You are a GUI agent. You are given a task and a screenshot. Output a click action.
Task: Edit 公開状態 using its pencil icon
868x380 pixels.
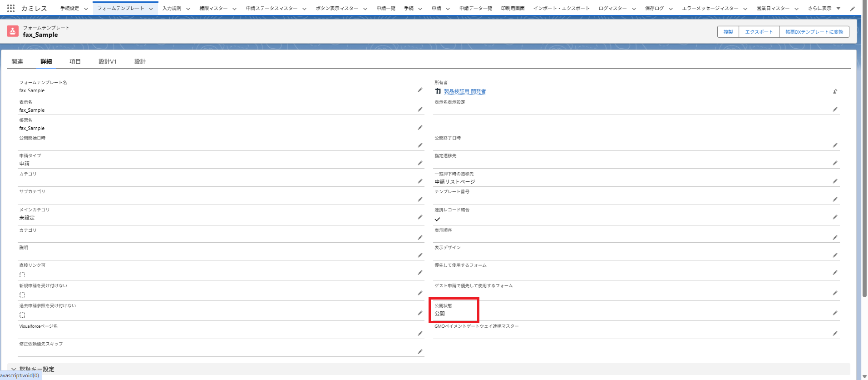coord(835,313)
